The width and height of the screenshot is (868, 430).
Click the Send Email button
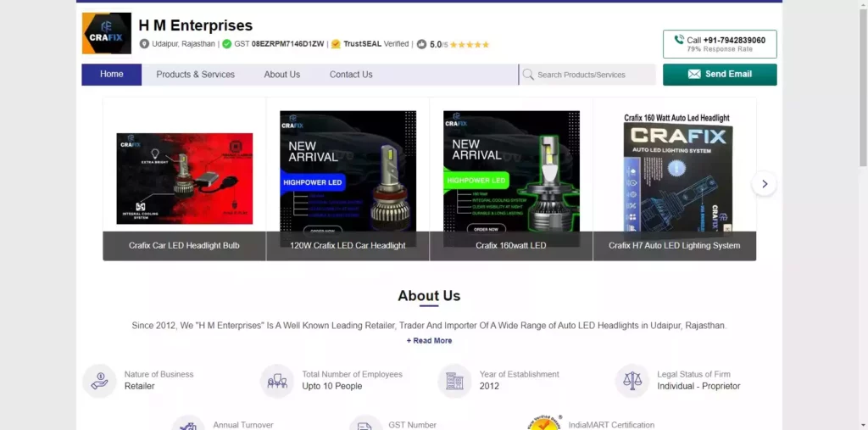click(x=720, y=75)
